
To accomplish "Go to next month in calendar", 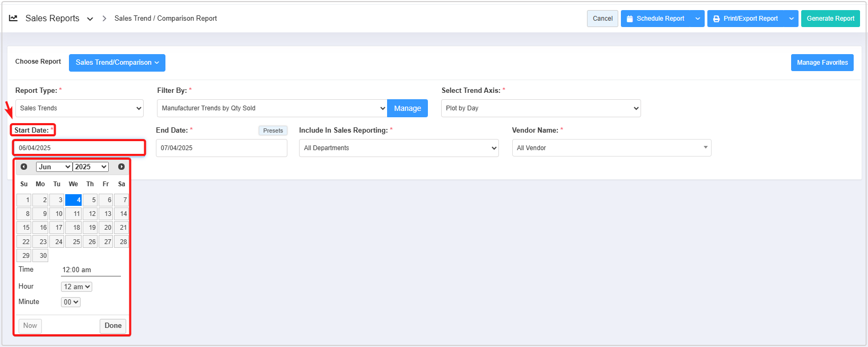I will pos(121,167).
